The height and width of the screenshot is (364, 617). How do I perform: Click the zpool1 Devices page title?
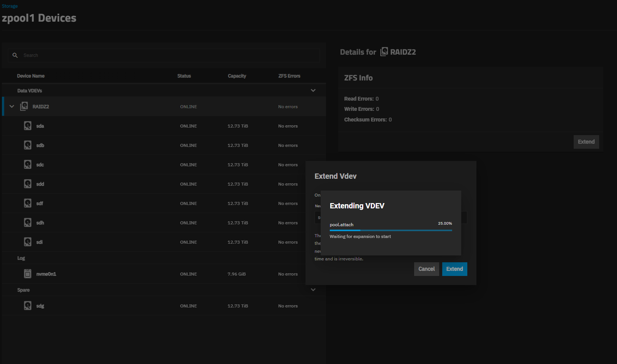(39, 18)
